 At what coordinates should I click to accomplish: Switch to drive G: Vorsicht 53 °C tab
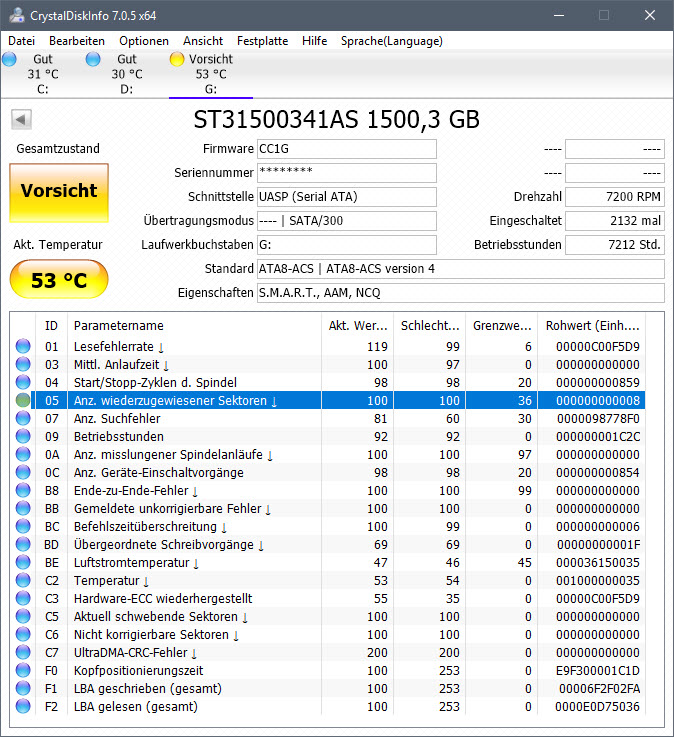pos(211,74)
